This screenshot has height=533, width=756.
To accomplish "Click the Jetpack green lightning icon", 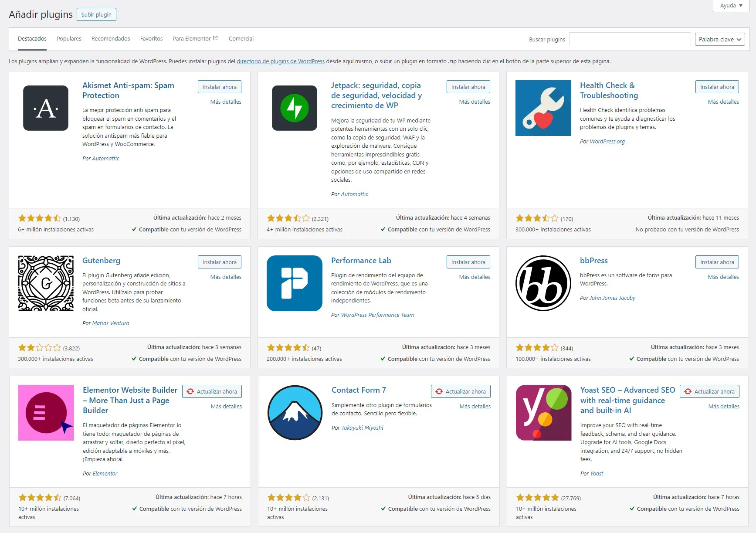I will (295, 108).
